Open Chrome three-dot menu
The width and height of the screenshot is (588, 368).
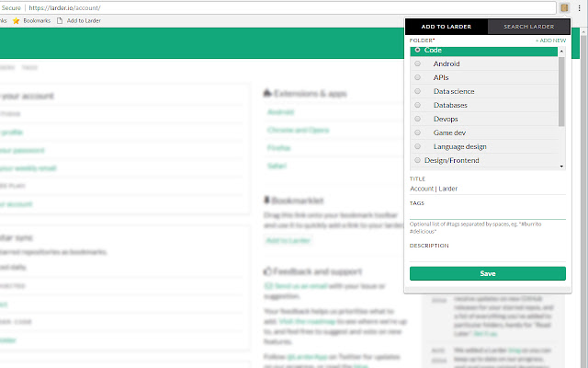579,7
